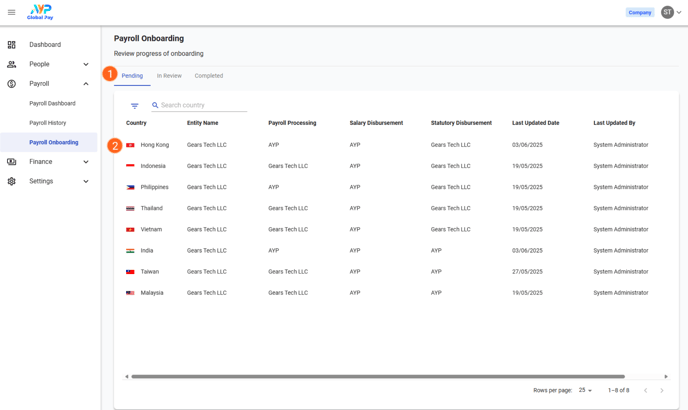Switch to the Completed tab
This screenshot has height=410, width=688.
tap(209, 76)
